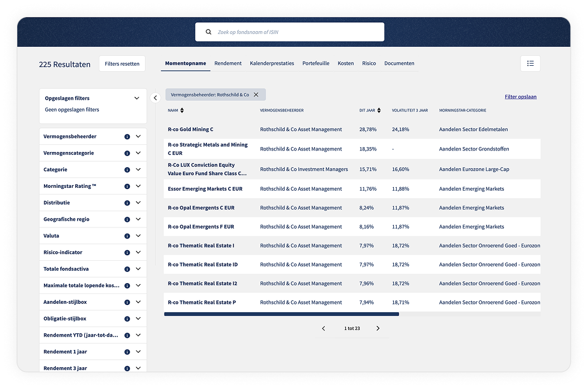This screenshot has width=588, height=389.
Task: Collapse the filter sidebar with arrow button
Action: pos(156,98)
